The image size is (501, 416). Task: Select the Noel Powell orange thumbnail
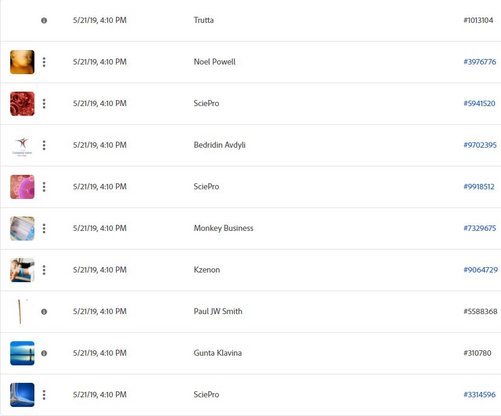pos(22,62)
